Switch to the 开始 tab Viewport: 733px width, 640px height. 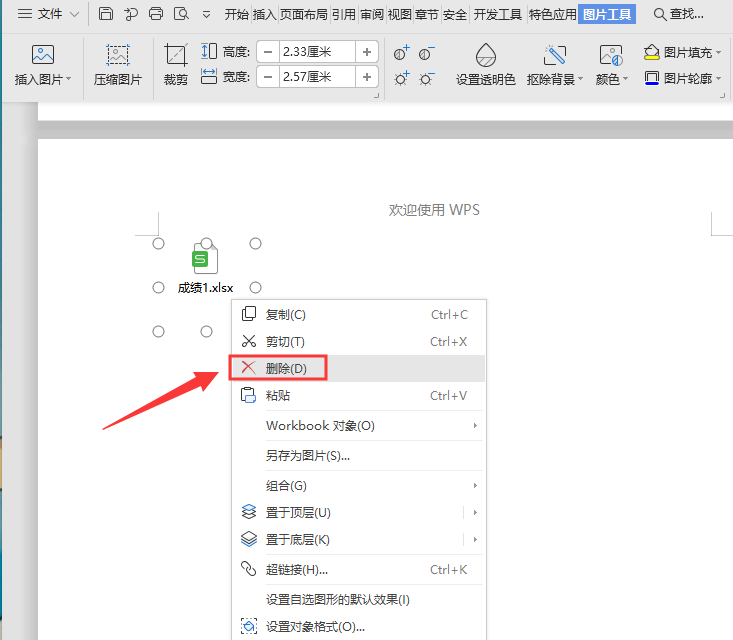pos(237,14)
